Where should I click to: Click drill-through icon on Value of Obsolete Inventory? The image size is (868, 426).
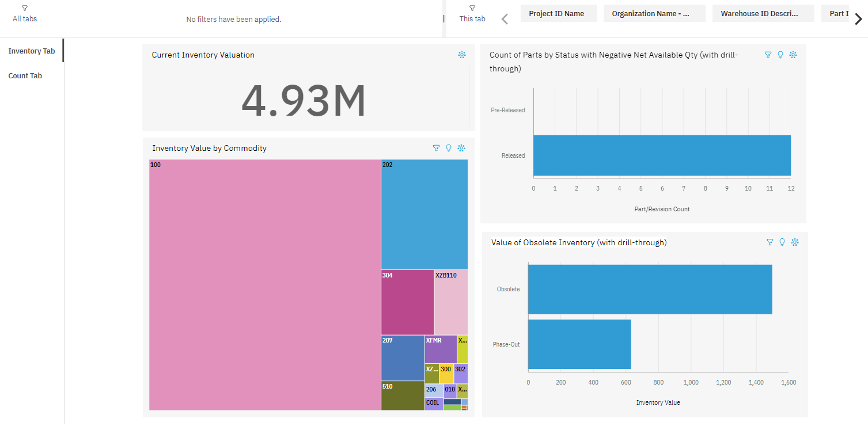coord(795,242)
